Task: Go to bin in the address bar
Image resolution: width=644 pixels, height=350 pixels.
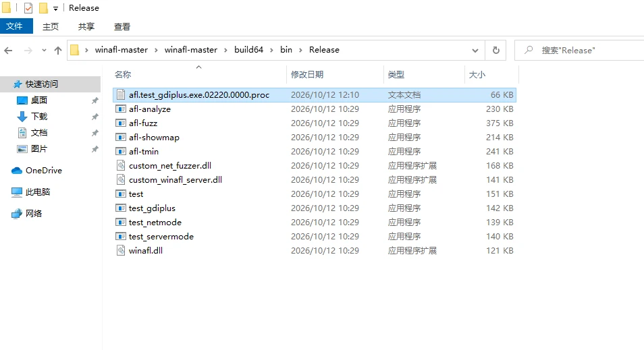Action: click(x=286, y=50)
